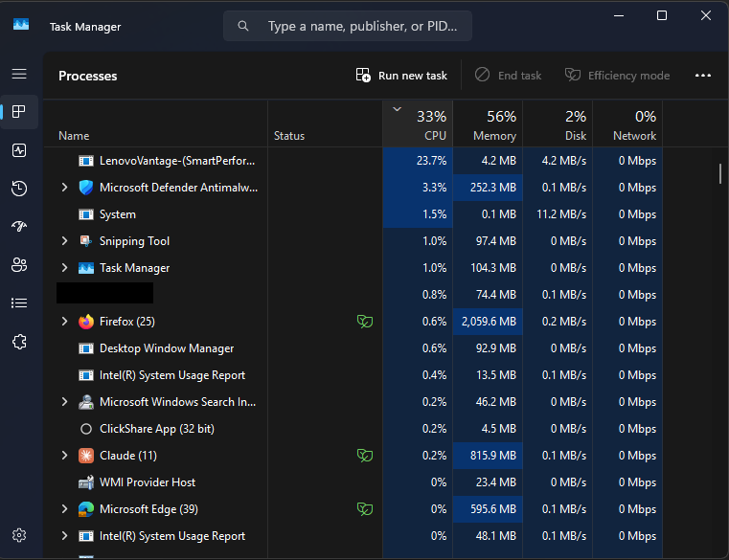Click the name, publisher, or PID search field
This screenshot has height=560, width=729.
pyautogui.click(x=348, y=26)
